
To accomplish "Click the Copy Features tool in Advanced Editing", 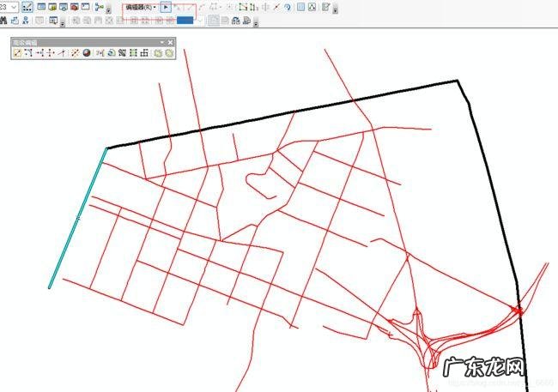I will [17, 53].
